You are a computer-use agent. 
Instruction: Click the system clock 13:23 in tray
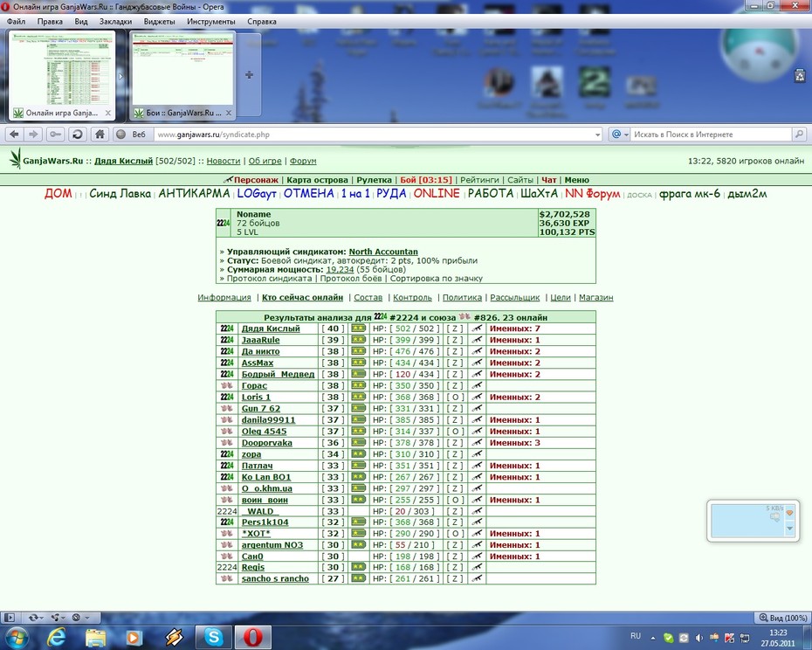pyautogui.click(x=778, y=633)
